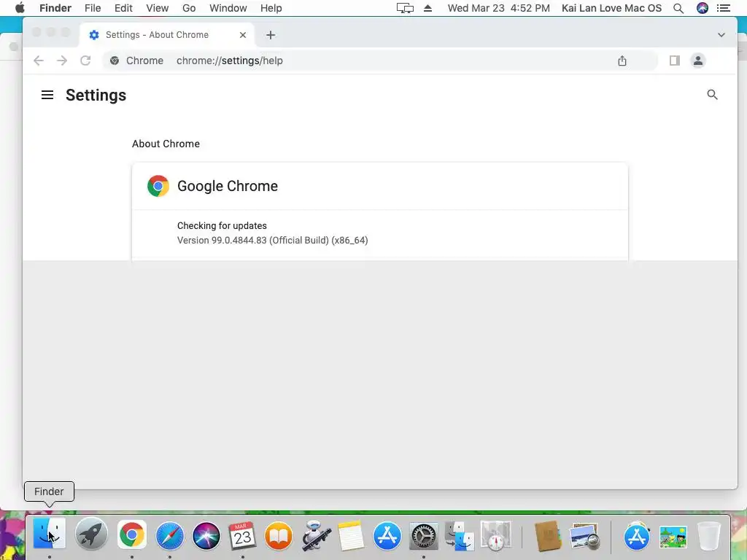Click the About Chrome section title
The height and width of the screenshot is (560, 747).
coord(166,144)
